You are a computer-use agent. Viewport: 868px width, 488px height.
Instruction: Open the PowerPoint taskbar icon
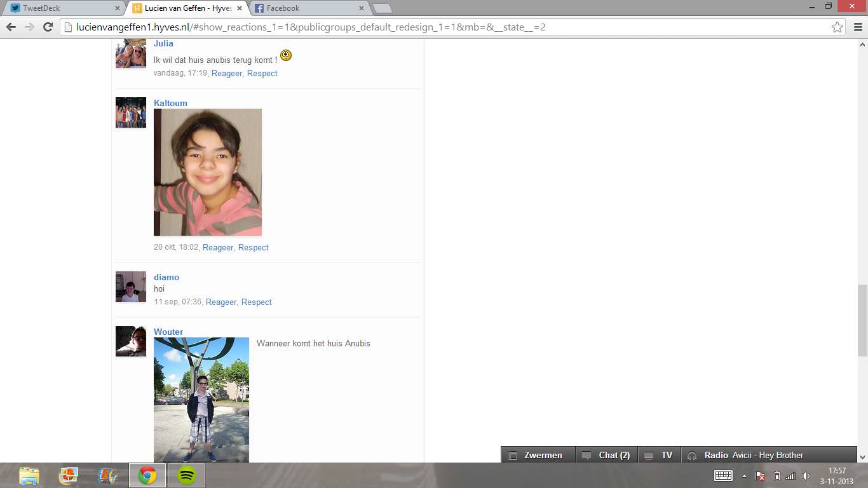click(69, 475)
